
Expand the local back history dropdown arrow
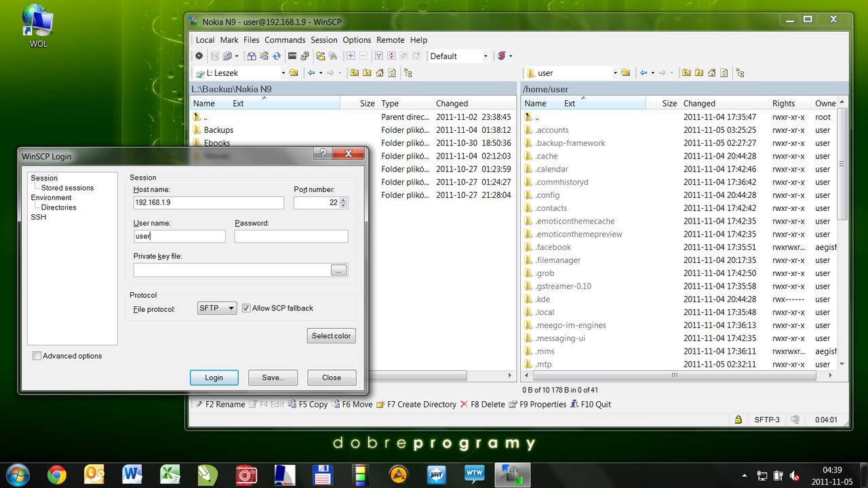point(321,73)
